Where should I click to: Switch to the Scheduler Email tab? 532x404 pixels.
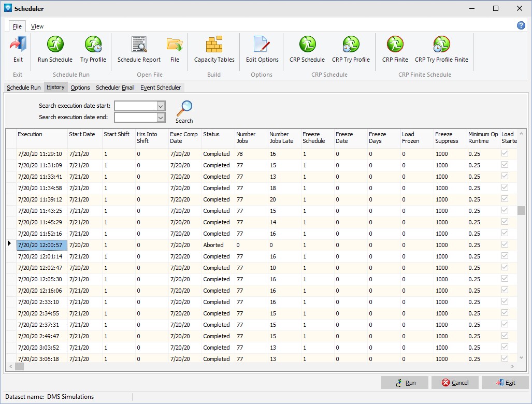[115, 88]
